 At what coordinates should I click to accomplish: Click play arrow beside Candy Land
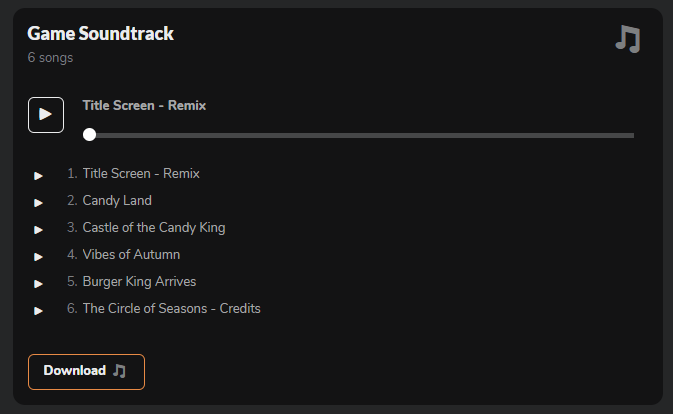click(38, 202)
